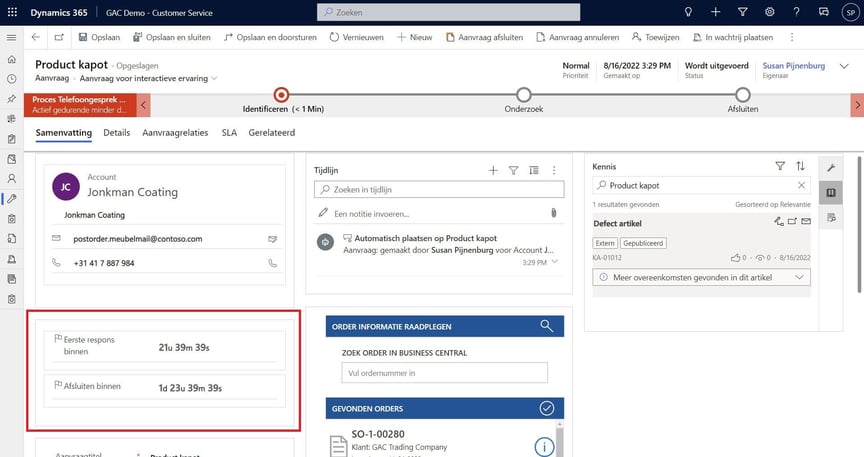The image size is (864, 457).
Task: Open the Dynamics 365 app launcher grid
Action: click(x=12, y=12)
